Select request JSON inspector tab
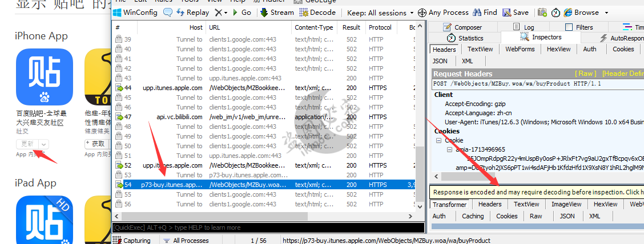Screen dimensions: 644x244 (x=440, y=61)
